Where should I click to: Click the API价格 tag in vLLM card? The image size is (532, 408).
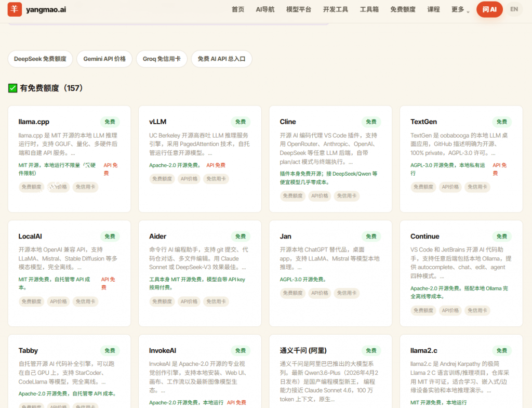point(189,179)
